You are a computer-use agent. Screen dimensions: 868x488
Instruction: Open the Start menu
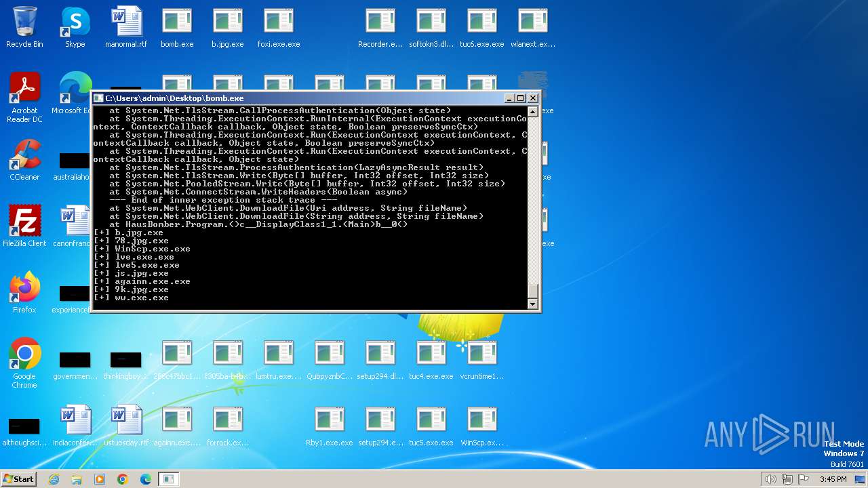(18, 479)
